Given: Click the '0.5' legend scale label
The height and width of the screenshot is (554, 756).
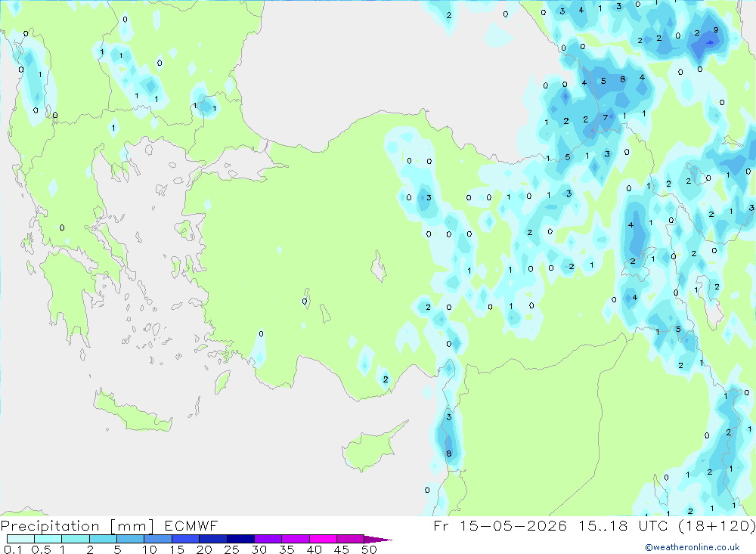Looking at the screenshot, I should 41,549.
